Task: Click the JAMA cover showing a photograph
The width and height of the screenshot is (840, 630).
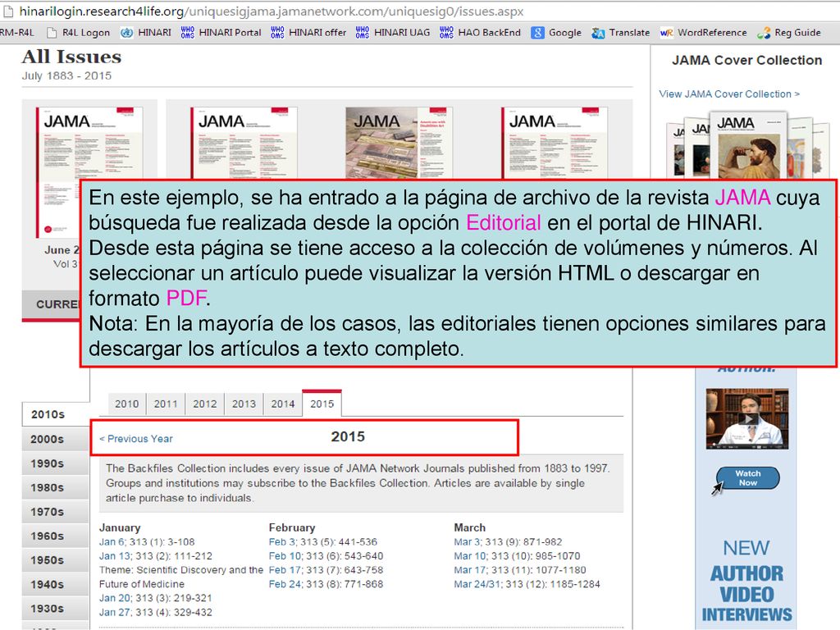Action: coord(399,143)
